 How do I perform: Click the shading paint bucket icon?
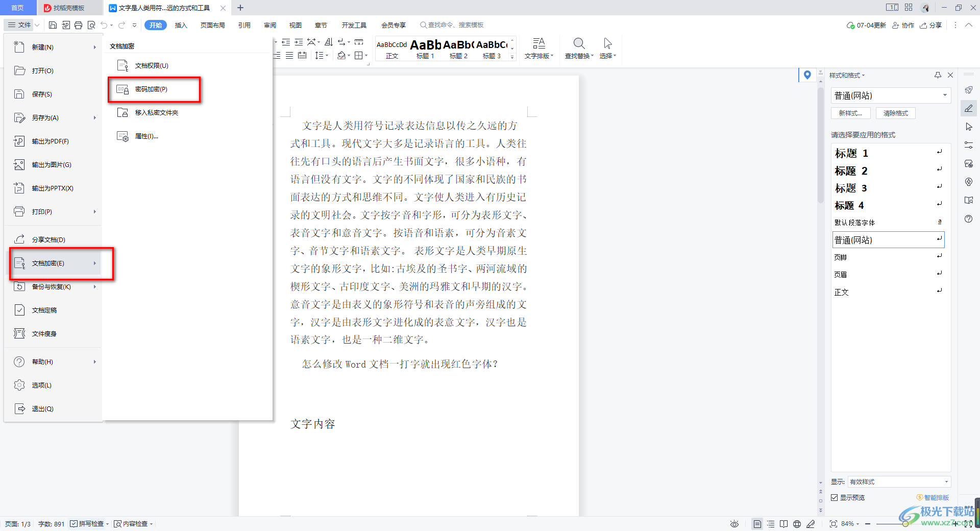coord(341,55)
